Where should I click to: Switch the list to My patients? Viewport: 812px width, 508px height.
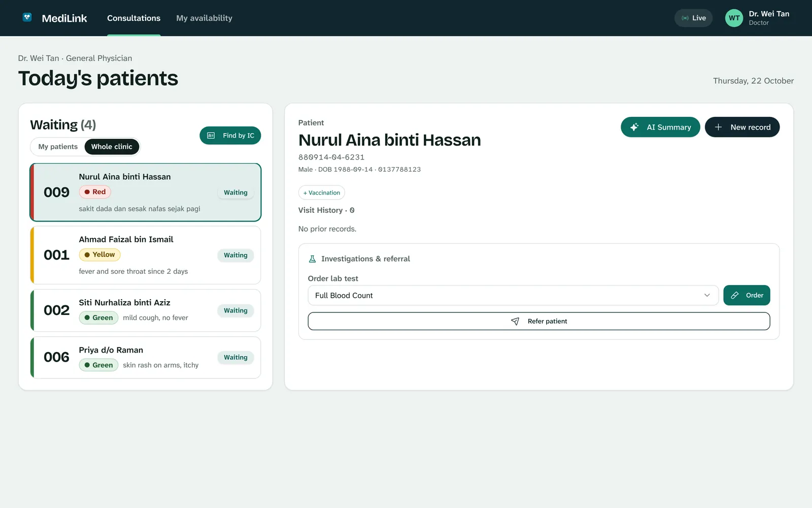[x=58, y=147]
